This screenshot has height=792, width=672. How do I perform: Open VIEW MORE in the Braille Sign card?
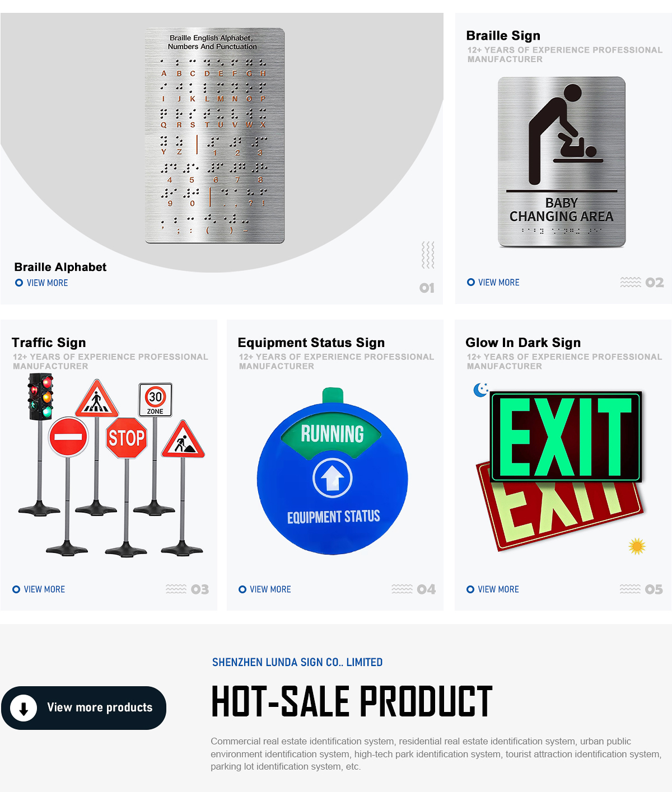(x=499, y=283)
